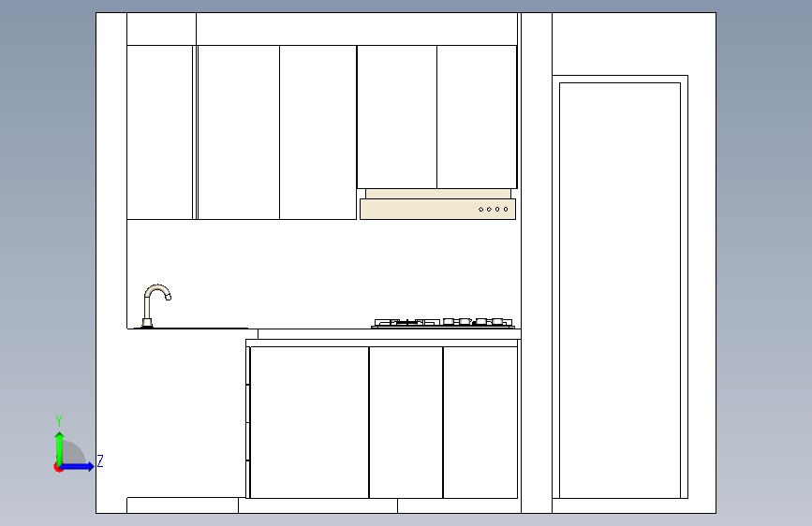Click the green Y axis of the triad
Image resolution: width=812 pixels, height=526 pixels.
pos(60,448)
